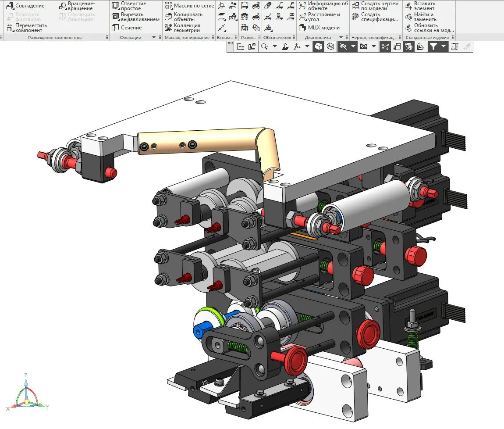This screenshot has height=429, width=504.
Task: Click the normal-to view arrow icon
Action: [285, 47]
